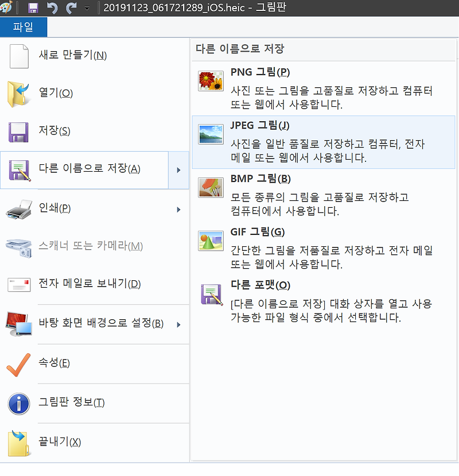The image size is (459, 476).
Task: Click PNG description '사진 또는 그림을 고품질로 저장하고'
Action: [x=314, y=91]
